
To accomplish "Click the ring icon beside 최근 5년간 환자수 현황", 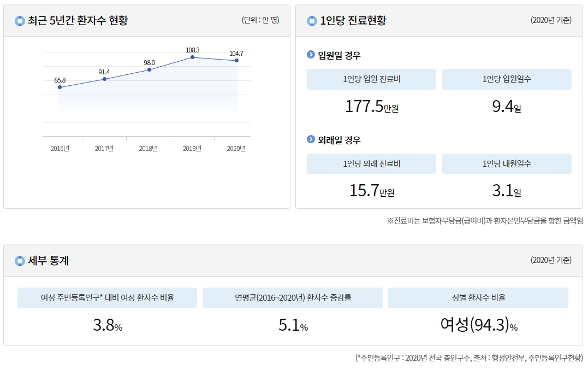I will [x=20, y=21].
